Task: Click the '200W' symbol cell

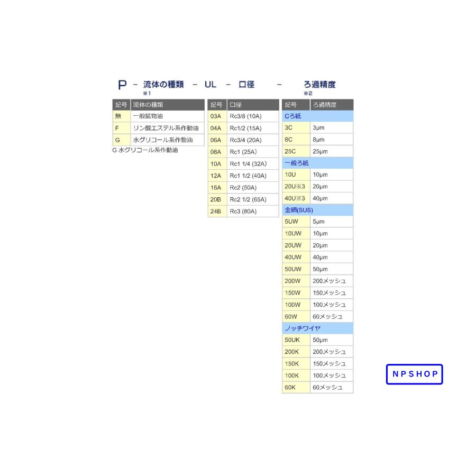Action: (296, 281)
